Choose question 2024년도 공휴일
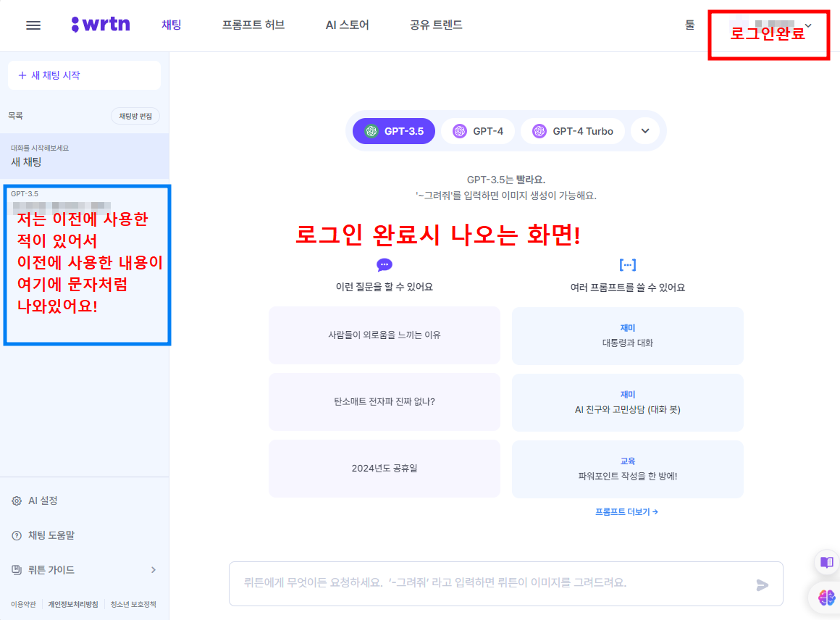 pos(384,469)
